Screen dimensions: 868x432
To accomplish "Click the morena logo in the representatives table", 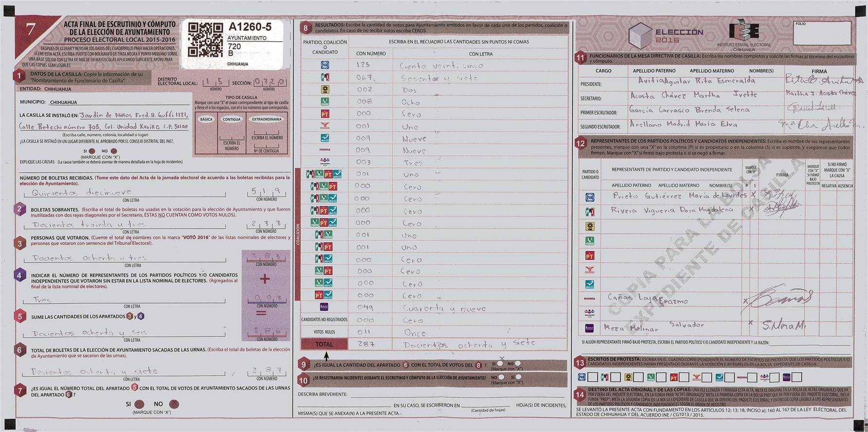I will [589, 299].
